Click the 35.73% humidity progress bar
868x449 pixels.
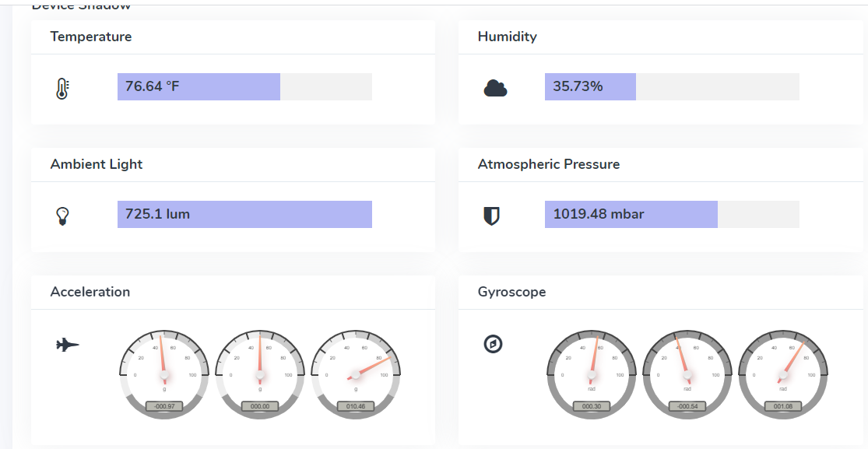[590, 86]
